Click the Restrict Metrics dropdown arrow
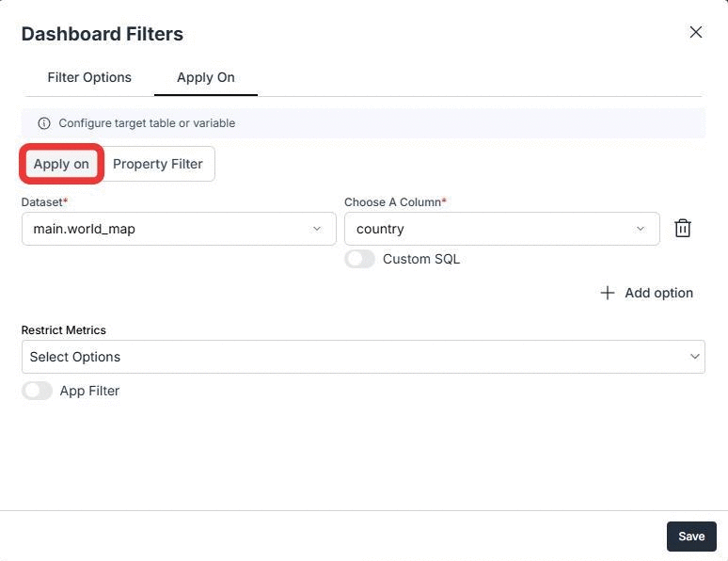 695,357
